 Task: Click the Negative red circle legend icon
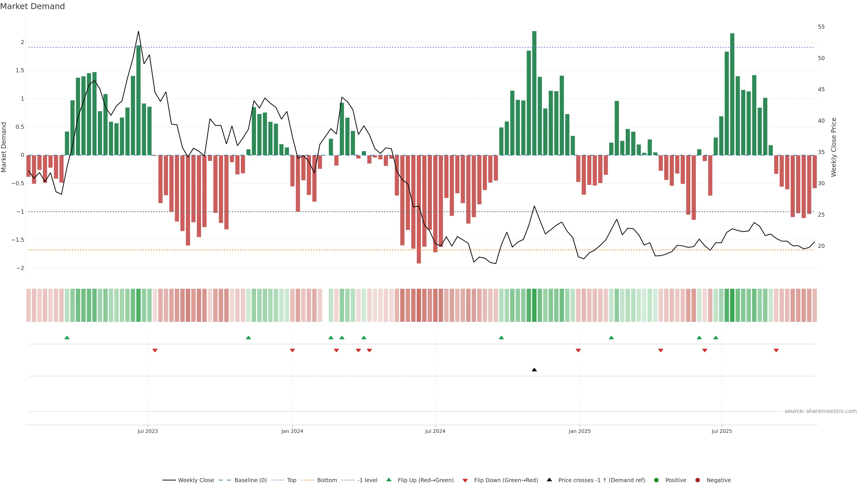[x=698, y=480]
